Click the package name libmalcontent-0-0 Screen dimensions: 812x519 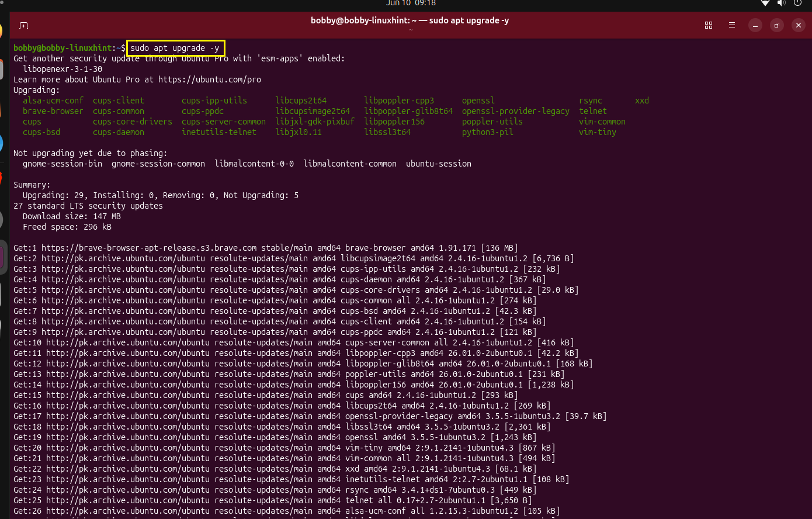[254, 164]
